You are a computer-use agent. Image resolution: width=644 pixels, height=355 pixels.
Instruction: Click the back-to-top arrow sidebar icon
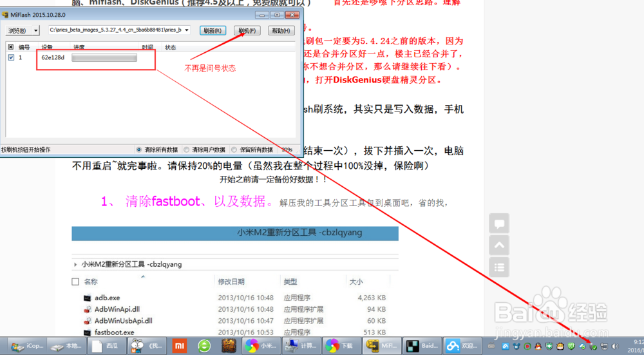(499, 245)
